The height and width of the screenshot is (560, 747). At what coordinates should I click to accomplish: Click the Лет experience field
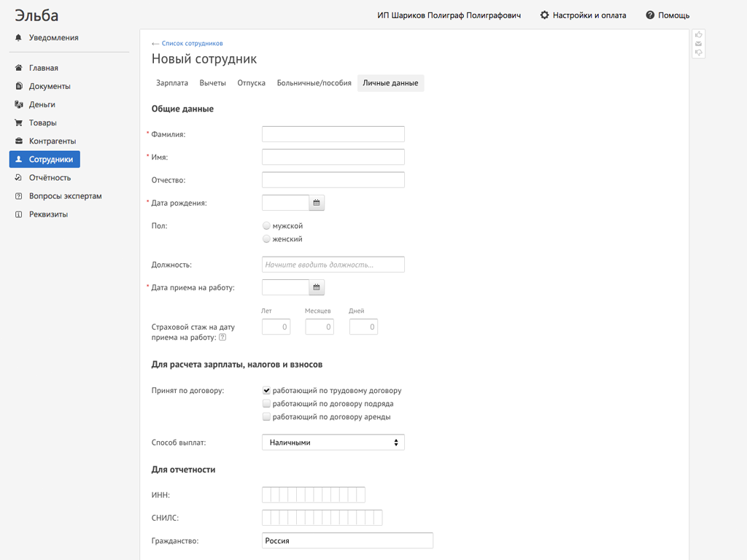[x=276, y=327]
